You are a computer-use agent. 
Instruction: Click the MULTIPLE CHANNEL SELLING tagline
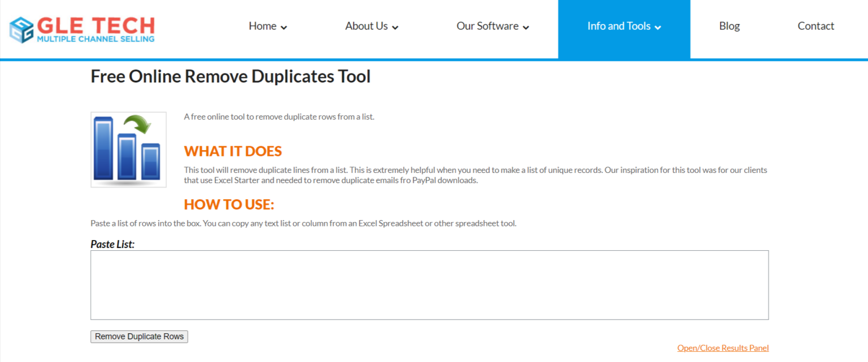point(94,40)
